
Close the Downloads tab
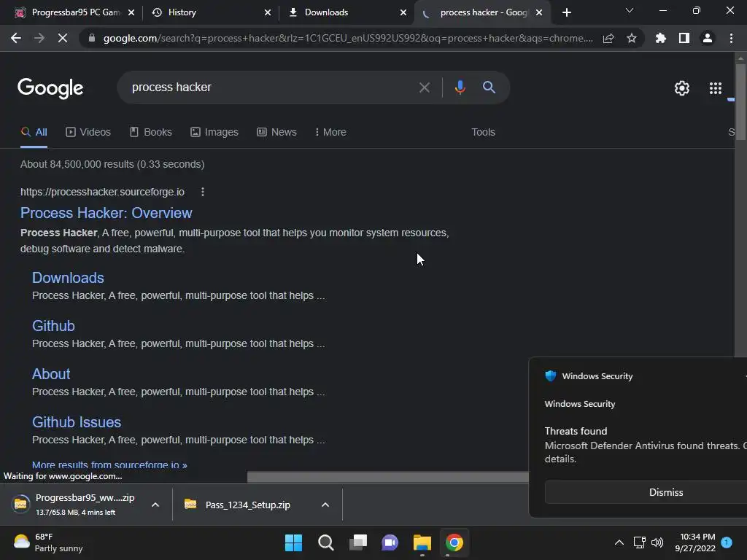tap(403, 12)
